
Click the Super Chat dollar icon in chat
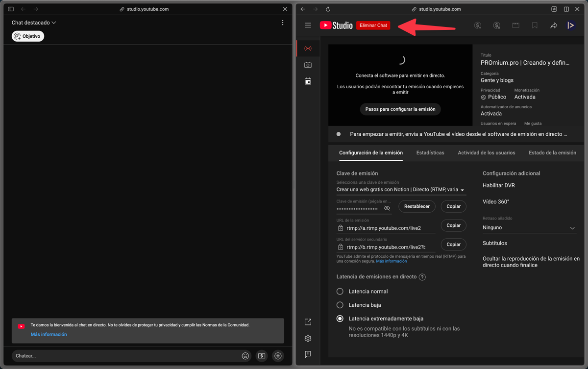click(262, 356)
